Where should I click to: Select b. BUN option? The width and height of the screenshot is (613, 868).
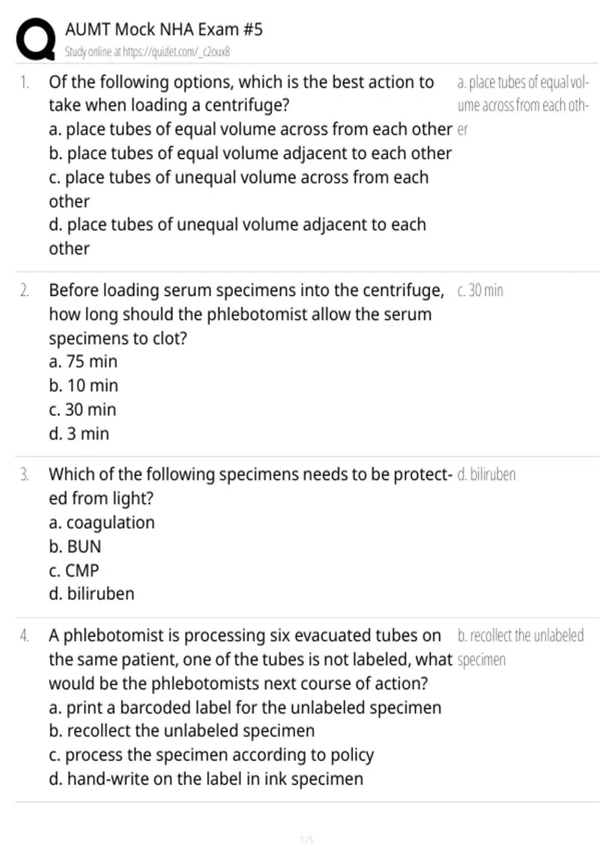pyautogui.click(x=75, y=546)
